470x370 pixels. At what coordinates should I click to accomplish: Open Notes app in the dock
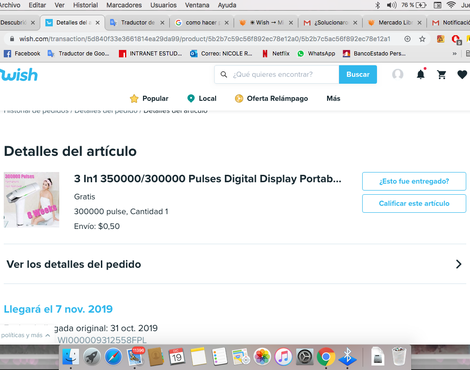coord(198,357)
